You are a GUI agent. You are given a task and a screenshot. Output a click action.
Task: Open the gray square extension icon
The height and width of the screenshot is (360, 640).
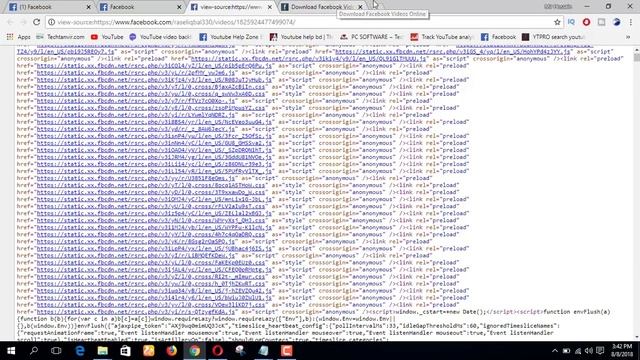[x=602, y=22]
